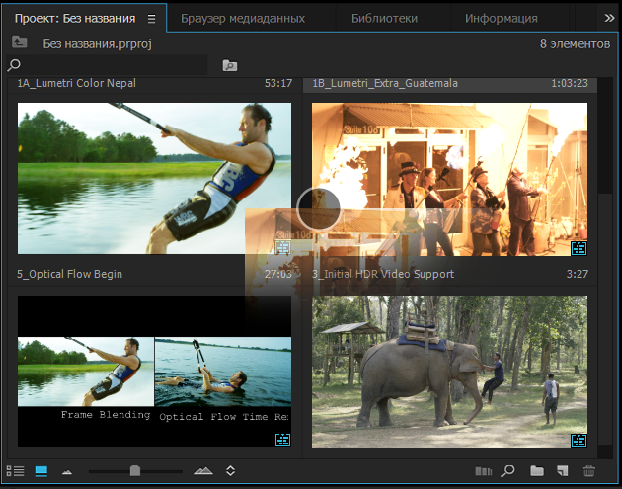Image resolution: width=622 pixels, height=489 pixels.
Task: Click the thumbnail size zoom slider handle
Action: [x=135, y=471]
